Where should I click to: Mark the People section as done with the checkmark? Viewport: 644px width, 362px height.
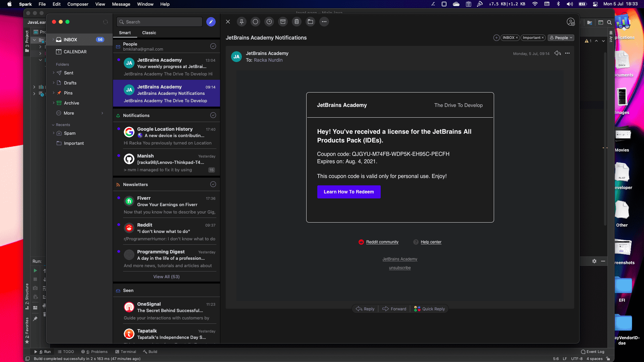click(213, 46)
